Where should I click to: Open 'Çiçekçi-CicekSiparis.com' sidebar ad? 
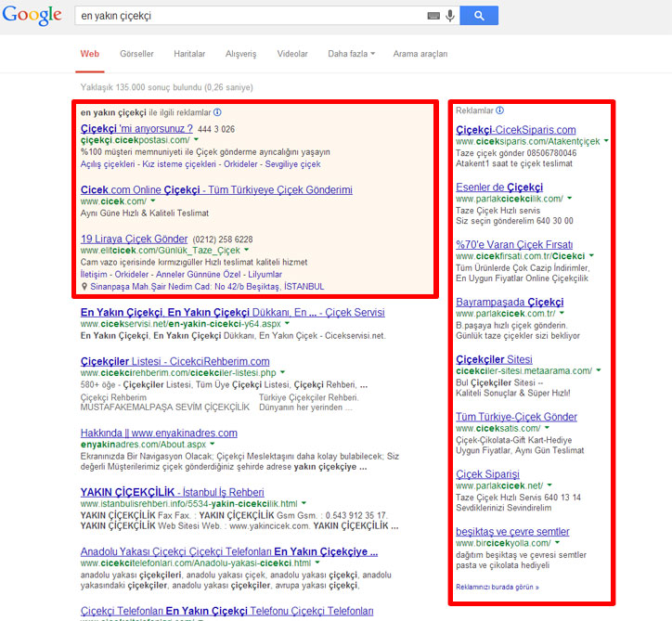point(516,129)
